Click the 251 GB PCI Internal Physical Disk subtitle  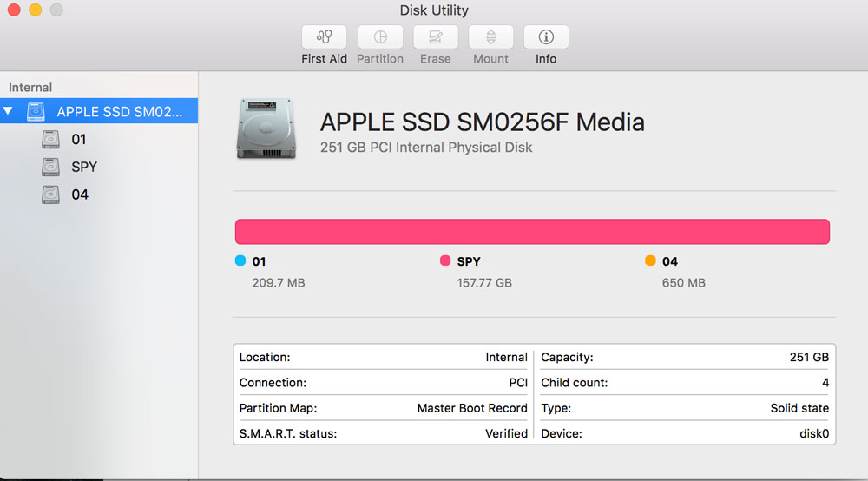[x=426, y=148]
